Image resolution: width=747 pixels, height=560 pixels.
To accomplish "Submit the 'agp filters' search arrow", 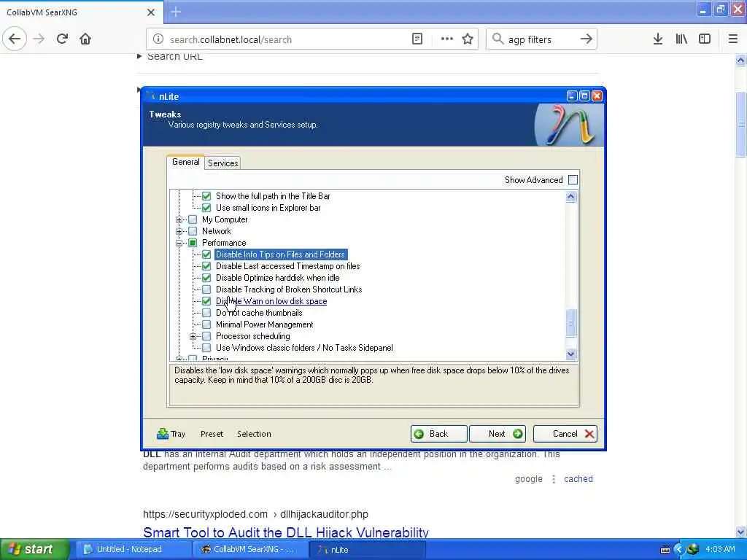I will click(x=586, y=39).
